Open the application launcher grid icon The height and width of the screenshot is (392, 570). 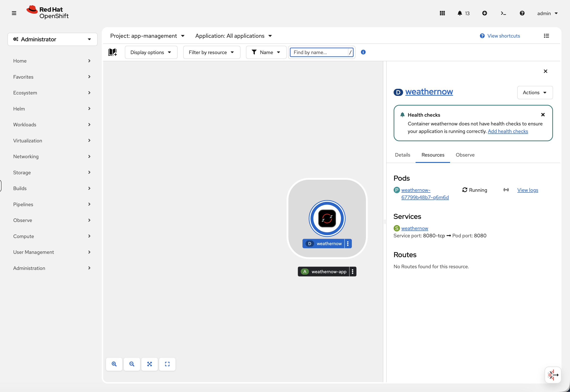442,13
